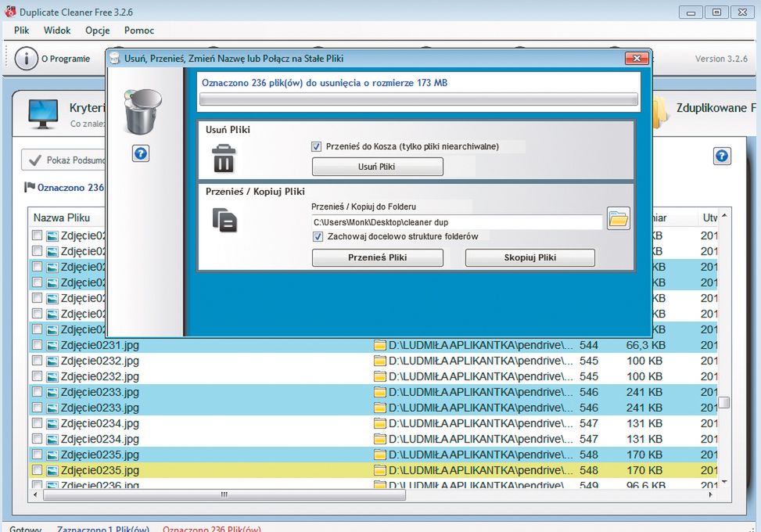Click the help icon at right of main window
761x532 pixels.
coord(721,156)
